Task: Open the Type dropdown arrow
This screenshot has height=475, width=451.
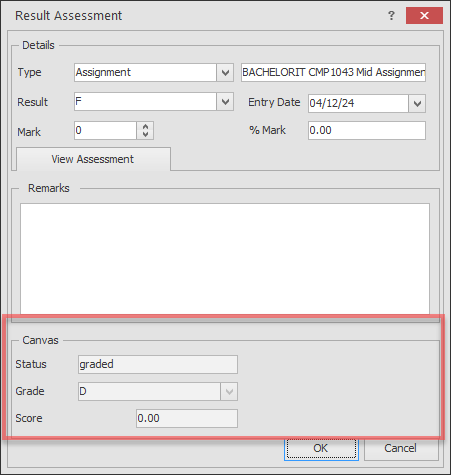Action: click(225, 72)
